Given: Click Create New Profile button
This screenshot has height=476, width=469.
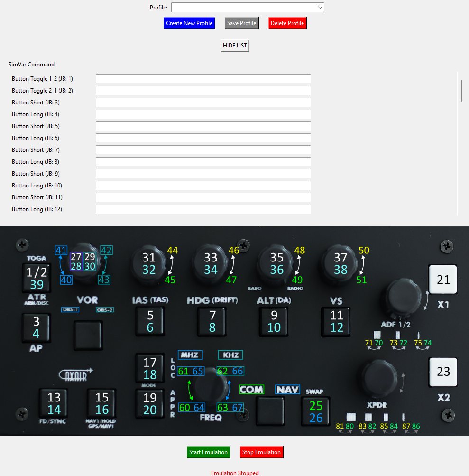Looking at the screenshot, I should 189,23.
